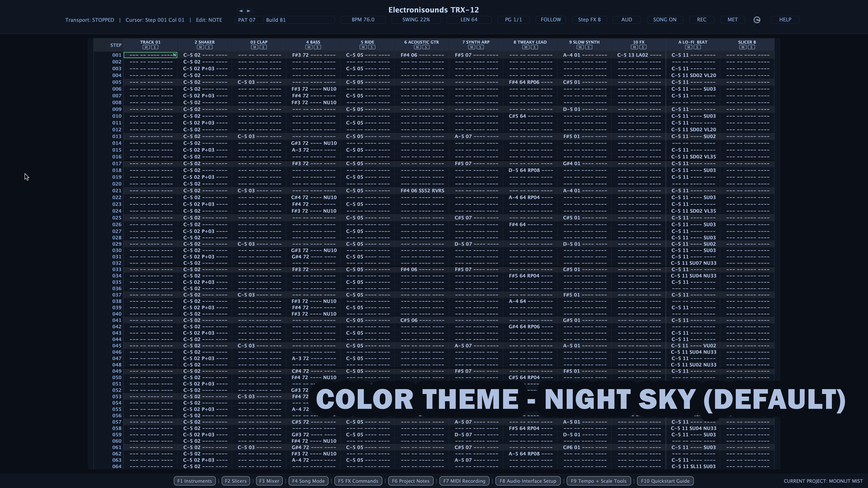Open F7 MIDI Recording
Viewport: 868px width, 488px height.
pos(464,481)
